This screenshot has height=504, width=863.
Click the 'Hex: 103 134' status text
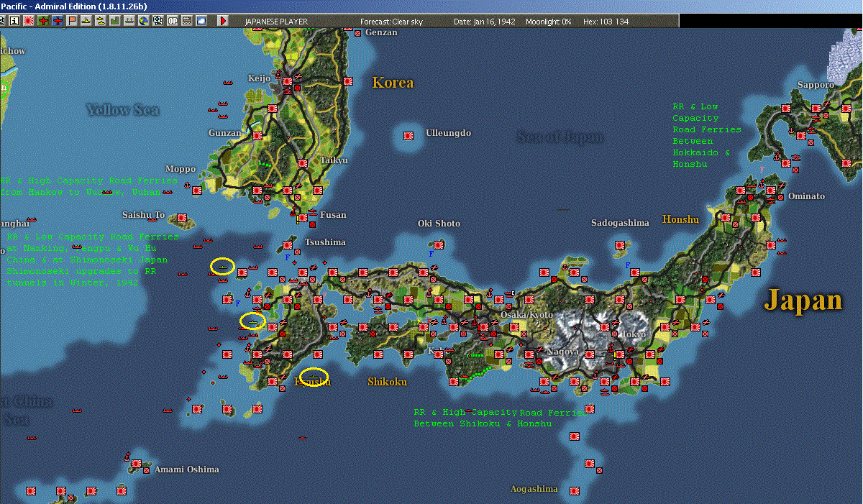606,22
